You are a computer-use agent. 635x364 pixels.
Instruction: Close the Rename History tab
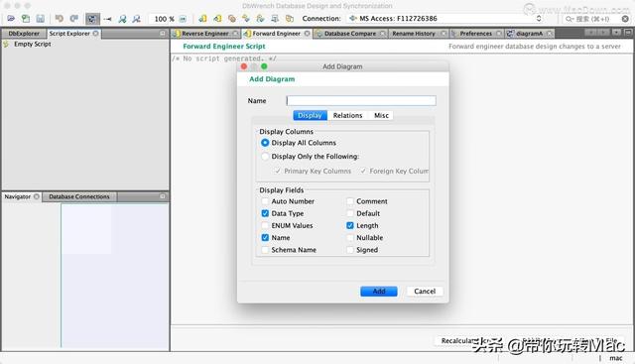tap(444, 33)
